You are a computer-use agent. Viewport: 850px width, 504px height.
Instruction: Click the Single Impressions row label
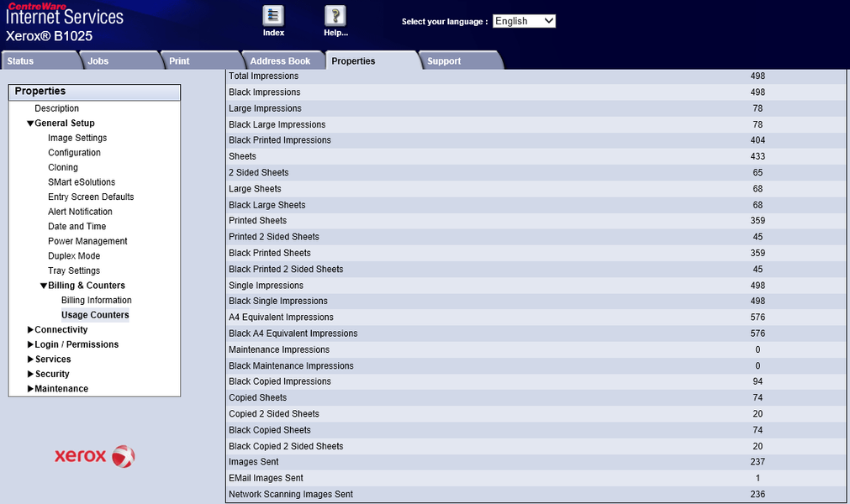tap(267, 286)
